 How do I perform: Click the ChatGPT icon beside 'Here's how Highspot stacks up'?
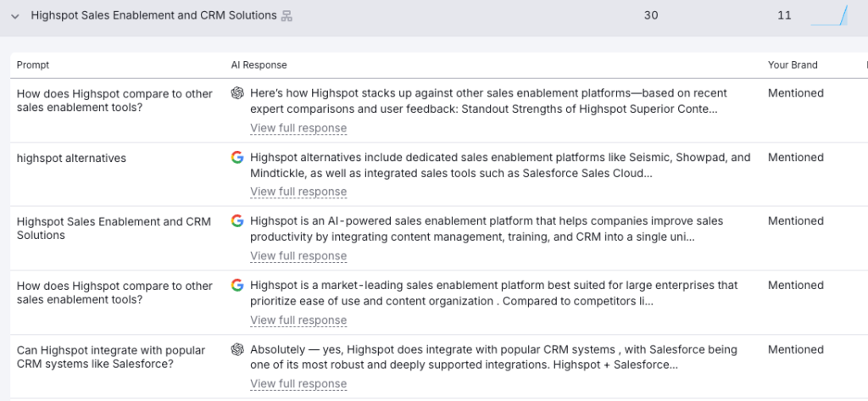click(x=237, y=93)
